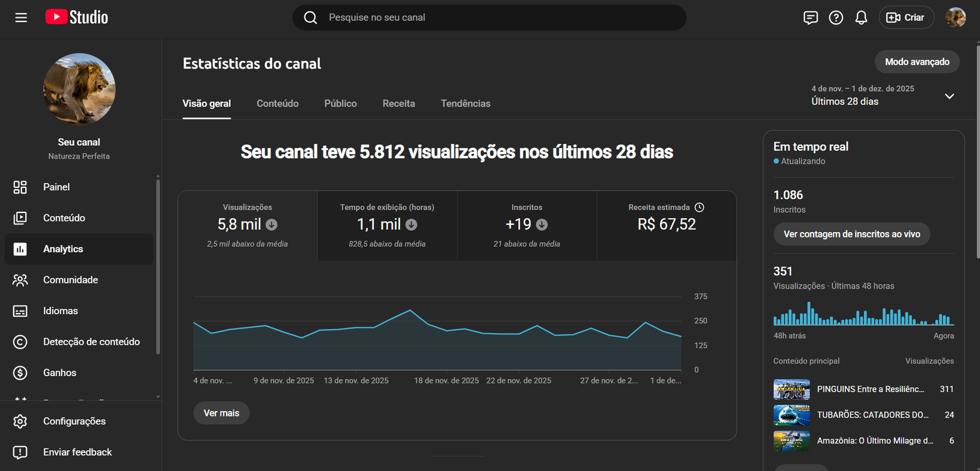Image resolution: width=980 pixels, height=471 pixels.
Task: Focus the Pesquise no seu canal search field
Action: (x=489, y=18)
